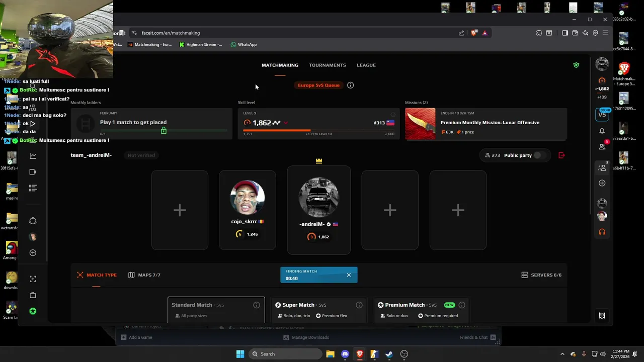Toggle the browser sidebar panel icon
This screenshot has height=362, width=644.
tap(565, 33)
